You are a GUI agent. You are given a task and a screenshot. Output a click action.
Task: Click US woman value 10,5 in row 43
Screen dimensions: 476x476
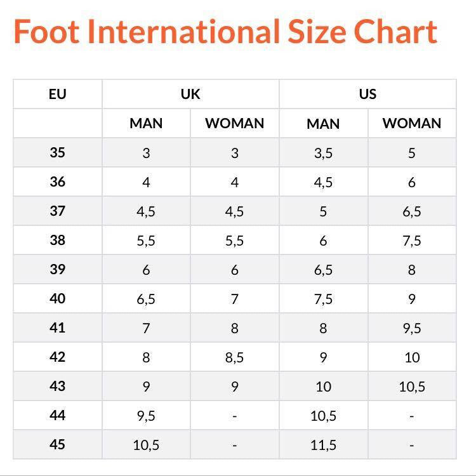tap(411, 387)
